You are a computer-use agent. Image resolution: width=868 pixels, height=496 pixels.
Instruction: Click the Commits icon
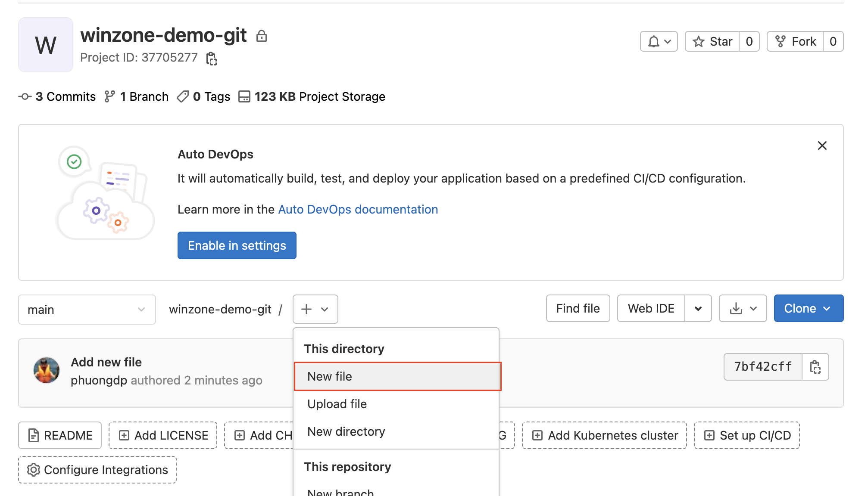25,96
